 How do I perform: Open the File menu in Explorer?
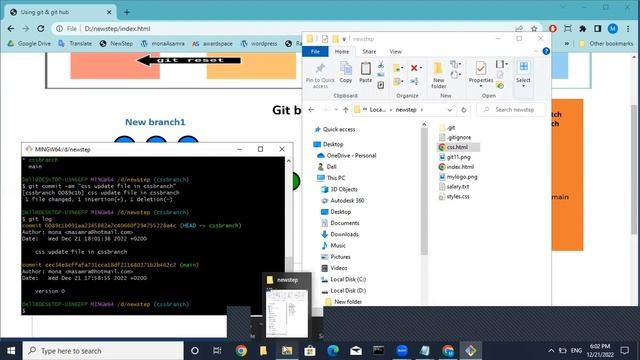(x=315, y=51)
